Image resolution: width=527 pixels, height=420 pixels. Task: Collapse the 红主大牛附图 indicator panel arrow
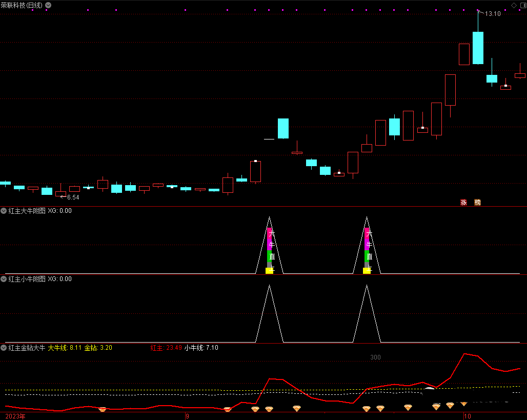(x=4, y=211)
